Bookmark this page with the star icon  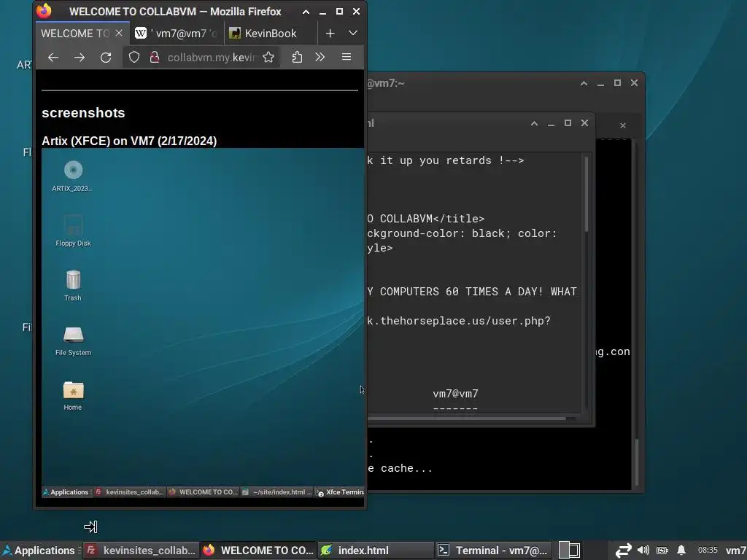(268, 58)
